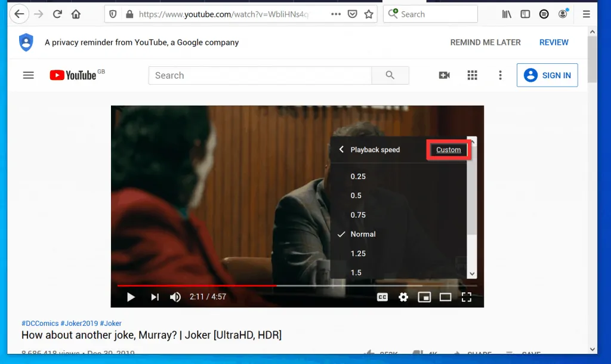
Task: Open tracking protection shield in address bar
Action: 113,14
